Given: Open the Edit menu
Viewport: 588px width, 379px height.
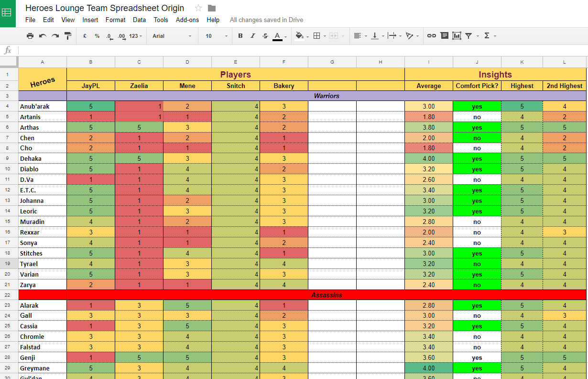Looking at the screenshot, I should tap(48, 20).
